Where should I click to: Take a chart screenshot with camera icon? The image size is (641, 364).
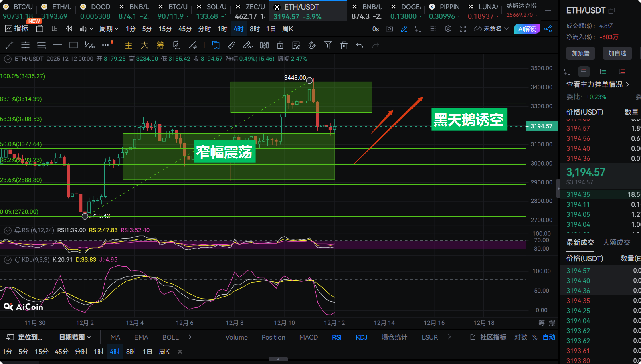(x=389, y=29)
